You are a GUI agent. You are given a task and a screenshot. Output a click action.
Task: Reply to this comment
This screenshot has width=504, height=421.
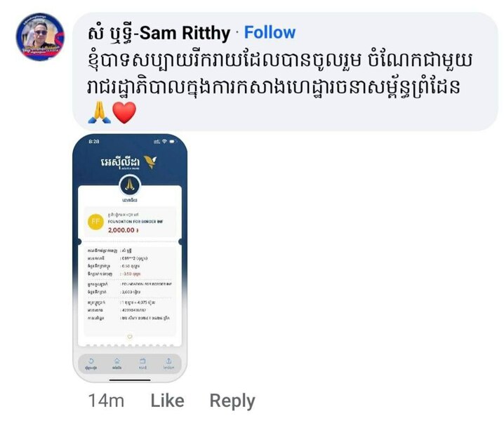tap(232, 401)
